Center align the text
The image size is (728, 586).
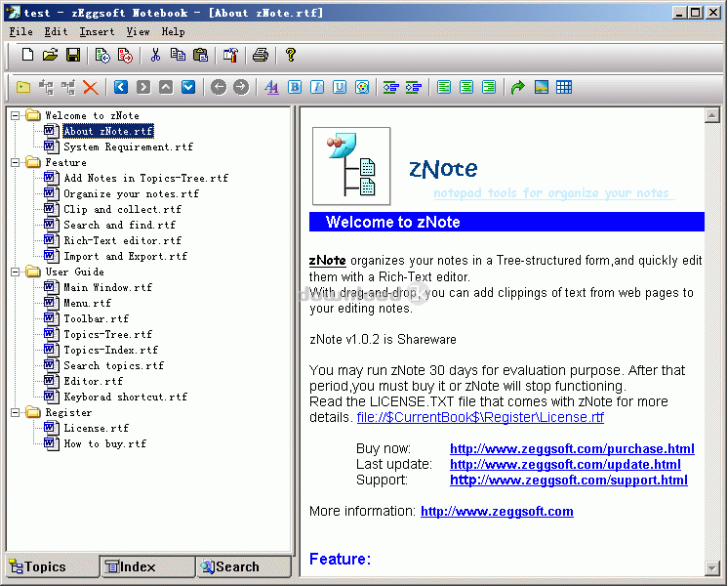(466, 87)
